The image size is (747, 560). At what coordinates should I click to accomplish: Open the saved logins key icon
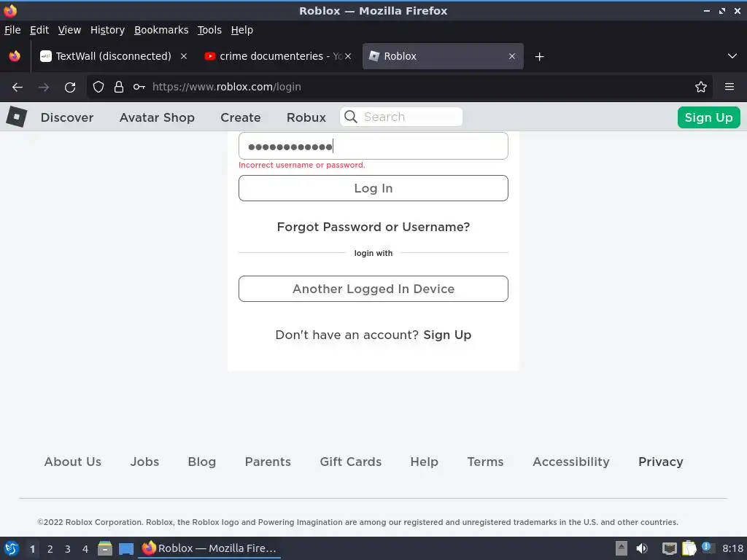pos(139,87)
